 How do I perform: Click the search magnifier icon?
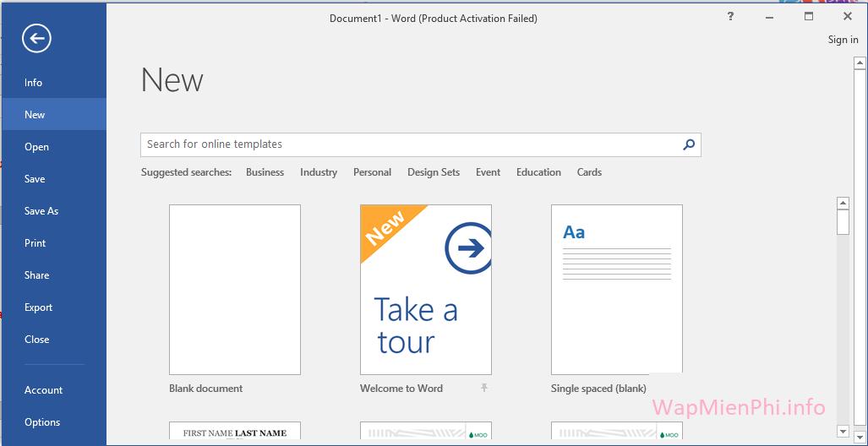point(689,144)
